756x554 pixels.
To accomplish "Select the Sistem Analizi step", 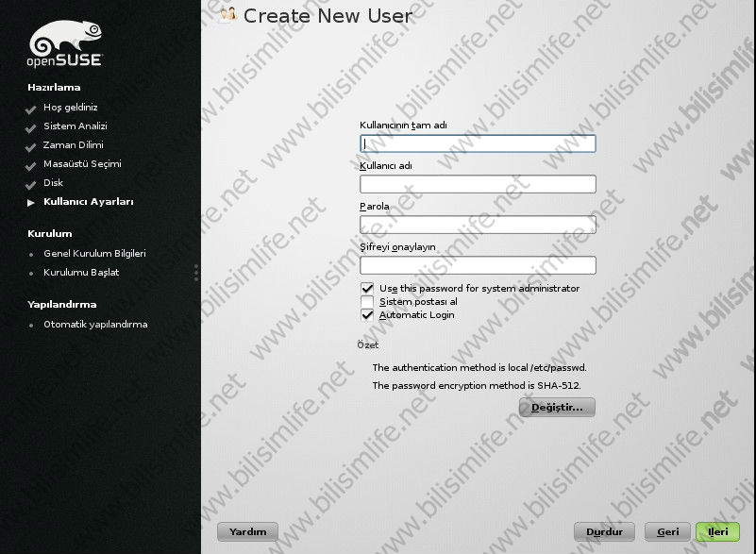I will 76,126.
